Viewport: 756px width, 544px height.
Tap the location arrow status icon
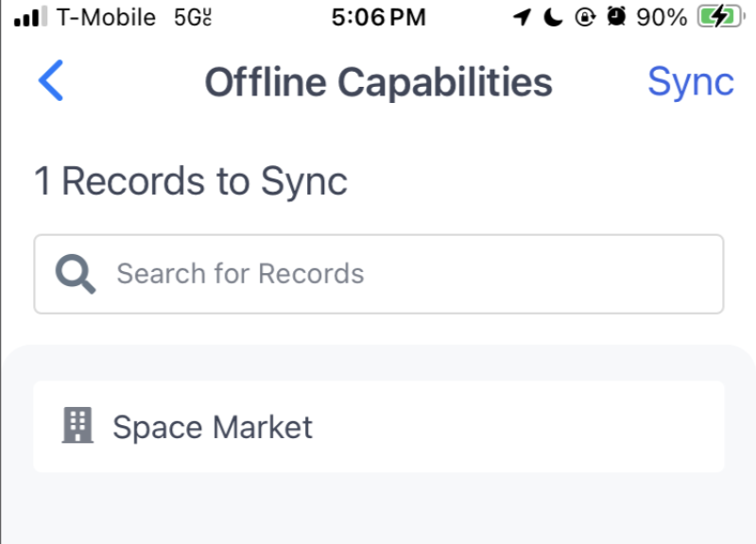coord(523,17)
